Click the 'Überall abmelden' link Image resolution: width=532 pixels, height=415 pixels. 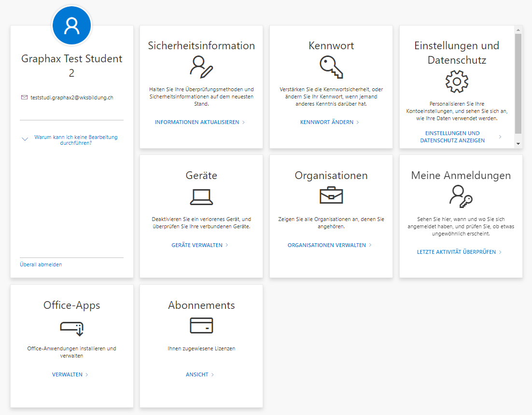41,264
